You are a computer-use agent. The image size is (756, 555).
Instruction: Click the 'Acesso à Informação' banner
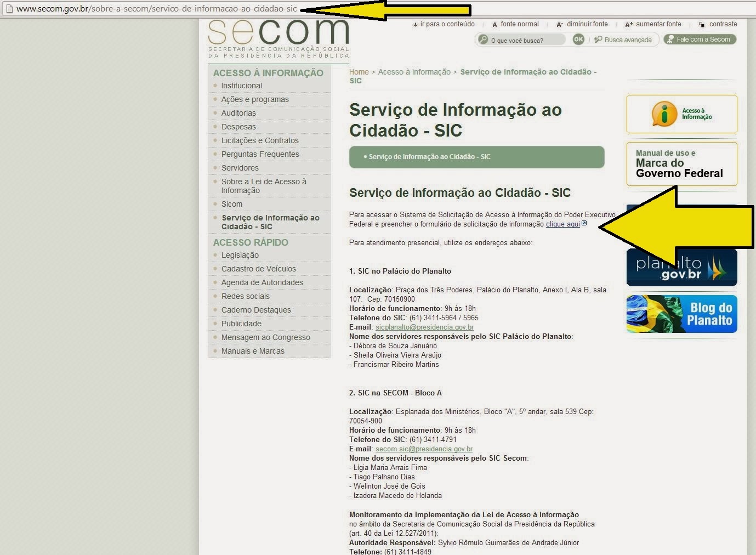tap(681, 114)
